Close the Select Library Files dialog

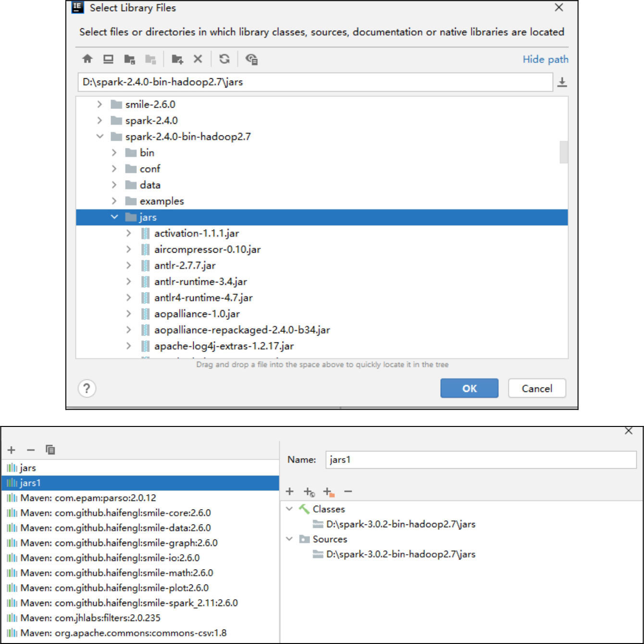558,7
